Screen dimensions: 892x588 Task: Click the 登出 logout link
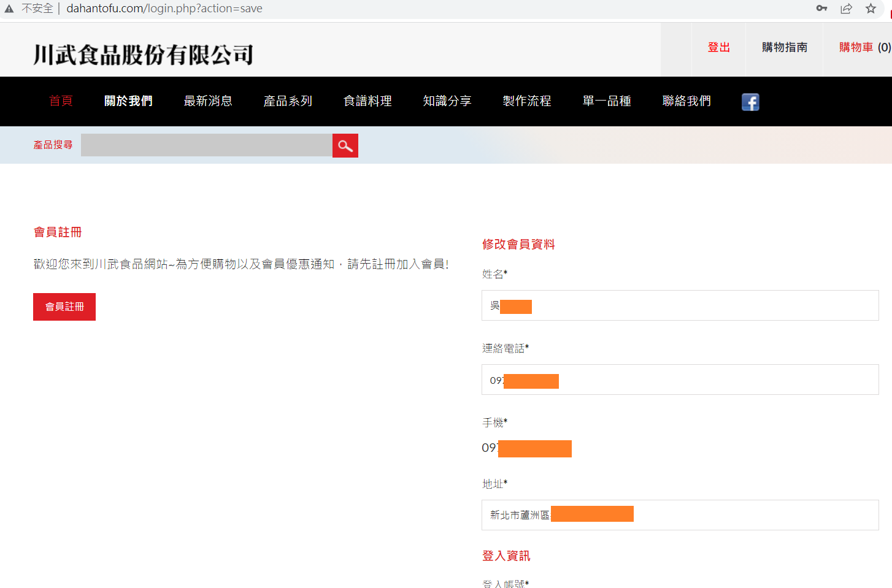coord(718,48)
